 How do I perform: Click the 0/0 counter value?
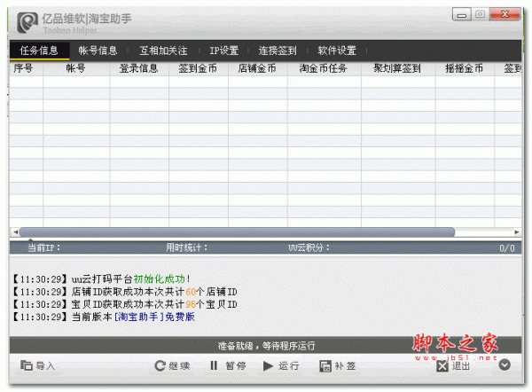point(506,248)
